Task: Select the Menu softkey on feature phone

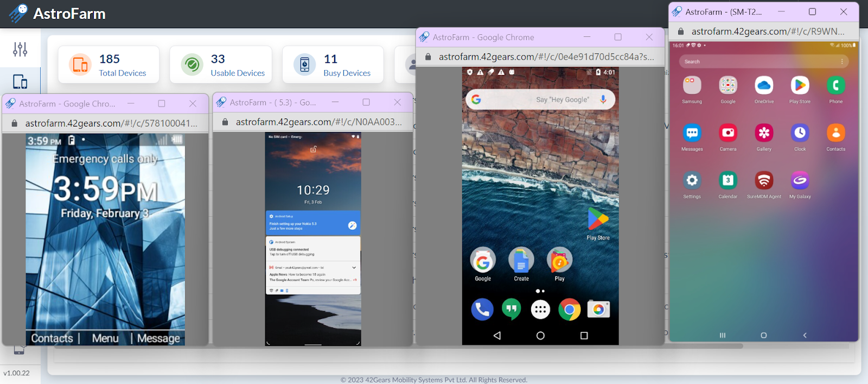Action: tap(105, 338)
